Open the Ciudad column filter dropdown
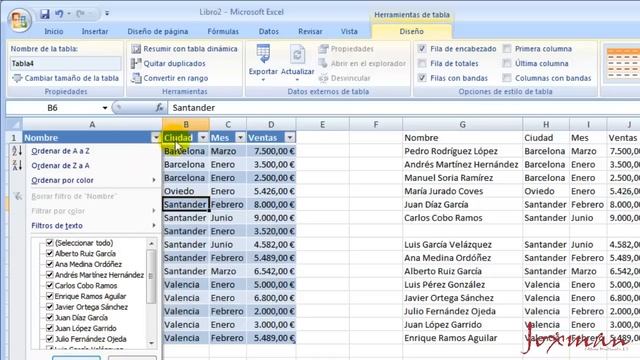 coord(203,138)
